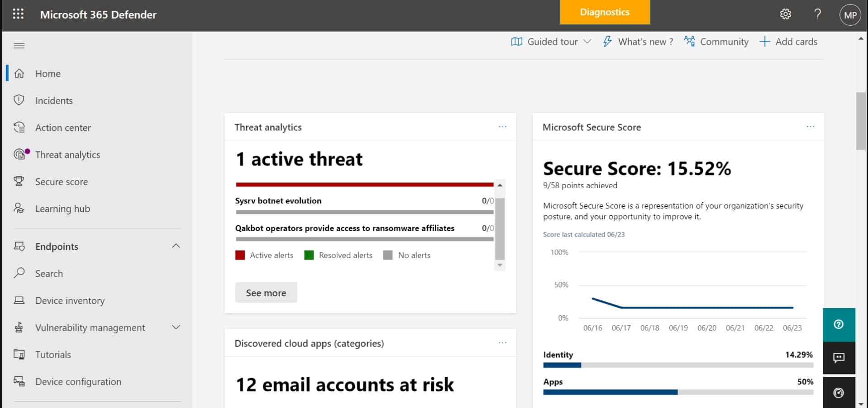The width and height of the screenshot is (868, 408).
Task: Open the Learning hub
Action: tap(62, 209)
